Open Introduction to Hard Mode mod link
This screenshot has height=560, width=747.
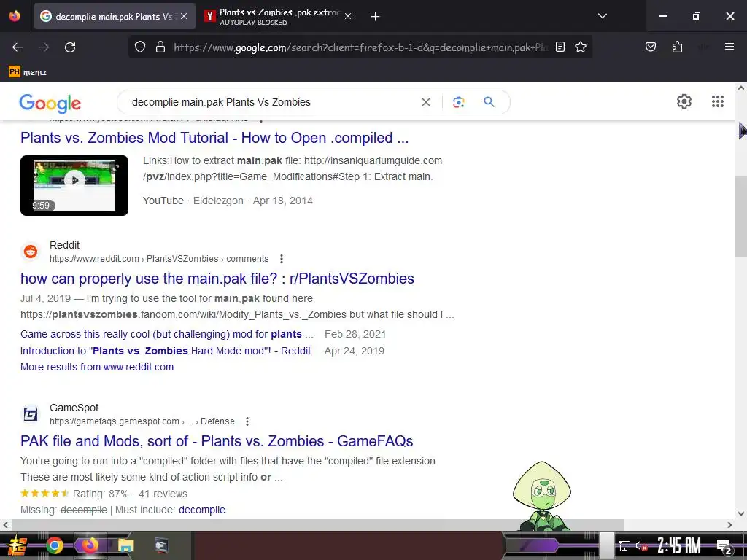click(x=166, y=351)
